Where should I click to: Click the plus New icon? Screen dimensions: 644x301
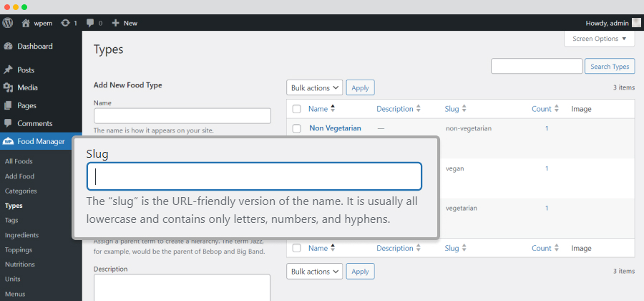pyautogui.click(x=115, y=23)
